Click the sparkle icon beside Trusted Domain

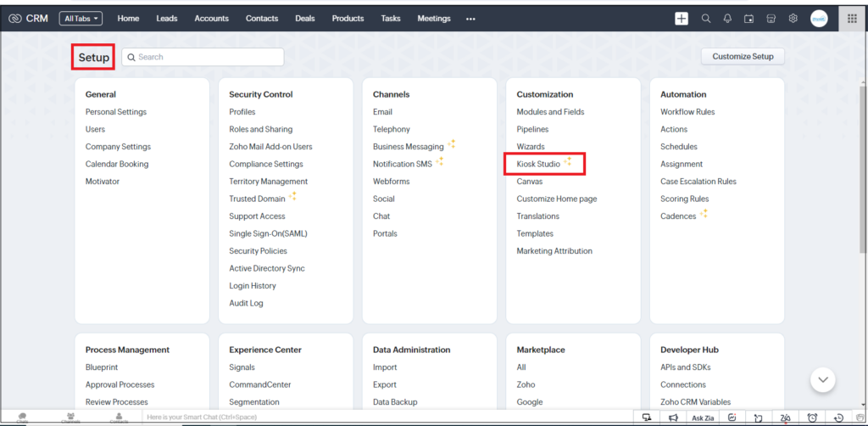[292, 197]
